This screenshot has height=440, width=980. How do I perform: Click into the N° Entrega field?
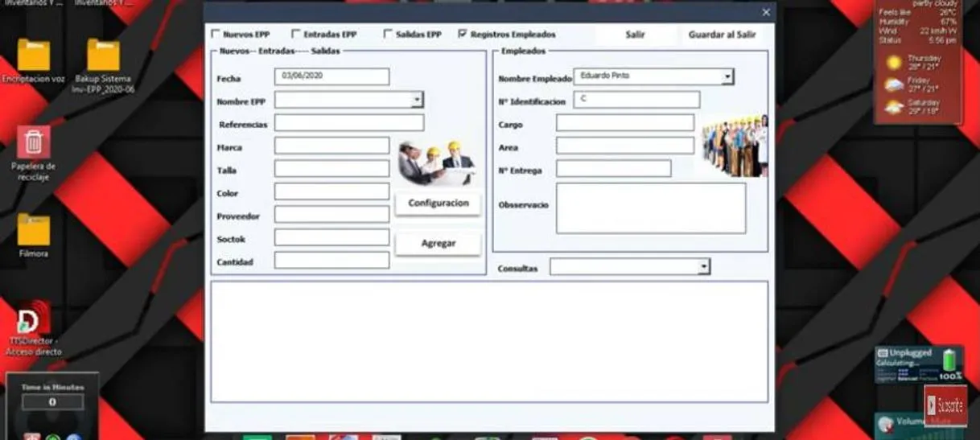[x=613, y=168]
